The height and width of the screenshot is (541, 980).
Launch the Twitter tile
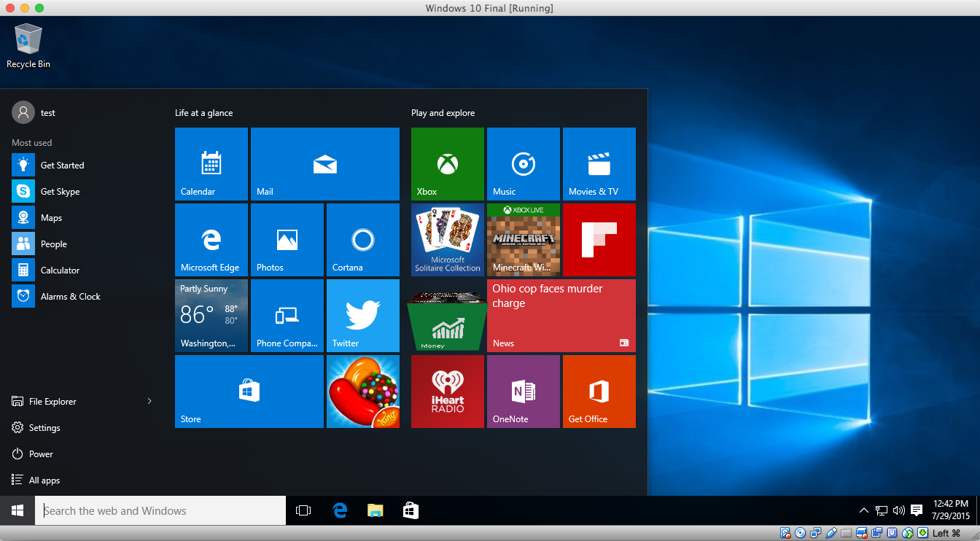(x=362, y=316)
